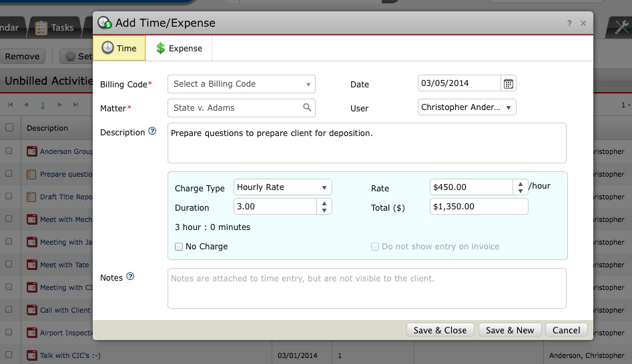Check the Meet with Tate row checkbox
632x364 pixels.
(x=9, y=265)
